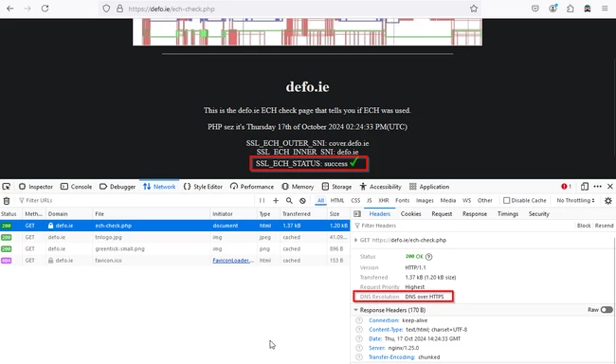Open help icon next to 200 OK status
The height and width of the screenshot is (364, 616).
tap(428, 257)
